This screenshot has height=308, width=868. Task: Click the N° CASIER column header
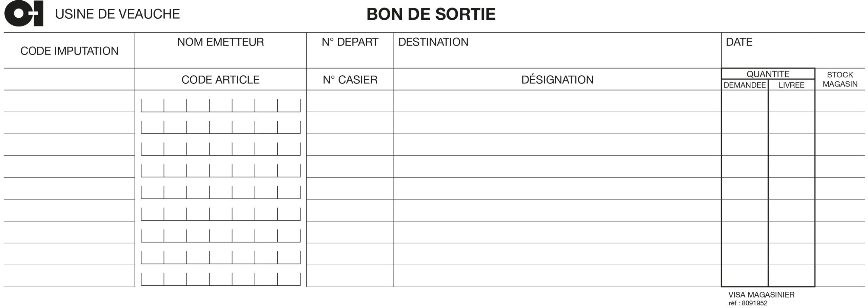pyautogui.click(x=350, y=79)
